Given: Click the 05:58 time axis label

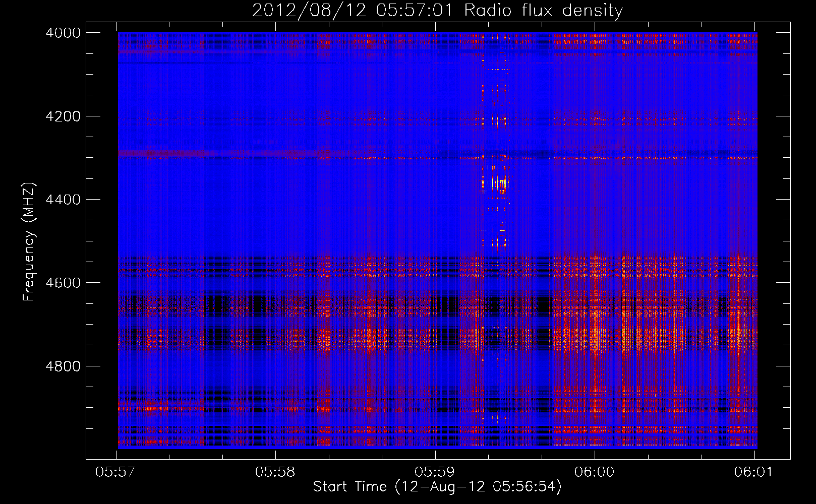Looking at the screenshot, I should (x=275, y=472).
